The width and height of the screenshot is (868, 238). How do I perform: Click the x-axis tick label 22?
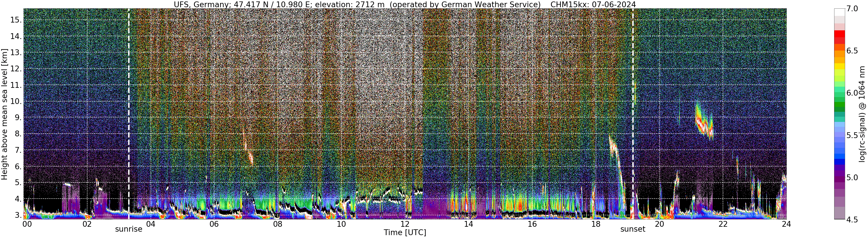click(723, 224)
